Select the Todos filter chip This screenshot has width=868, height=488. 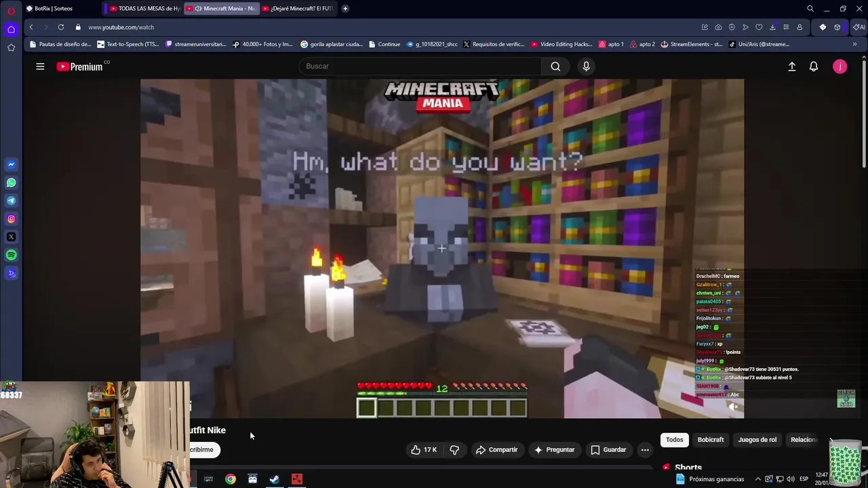674,440
